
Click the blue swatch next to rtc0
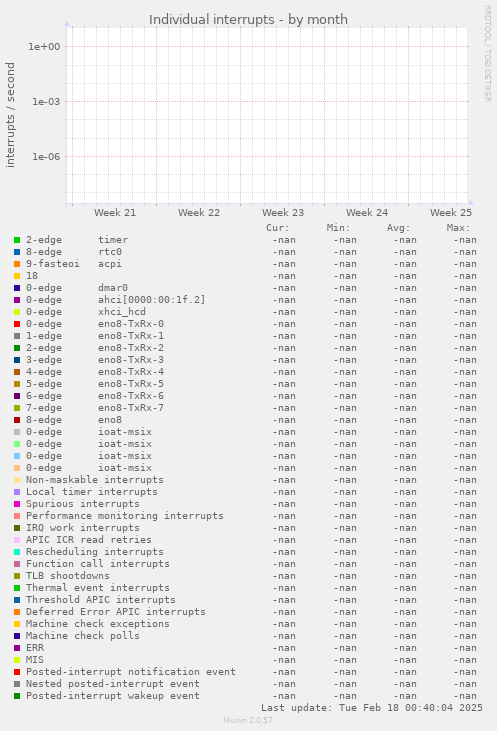click(x=17, y=252)
